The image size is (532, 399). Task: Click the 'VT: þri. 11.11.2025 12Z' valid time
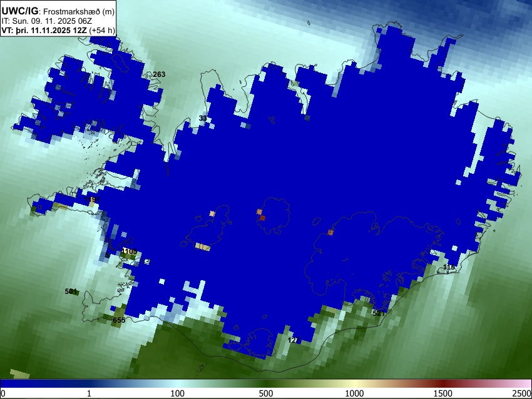point(44,30)
